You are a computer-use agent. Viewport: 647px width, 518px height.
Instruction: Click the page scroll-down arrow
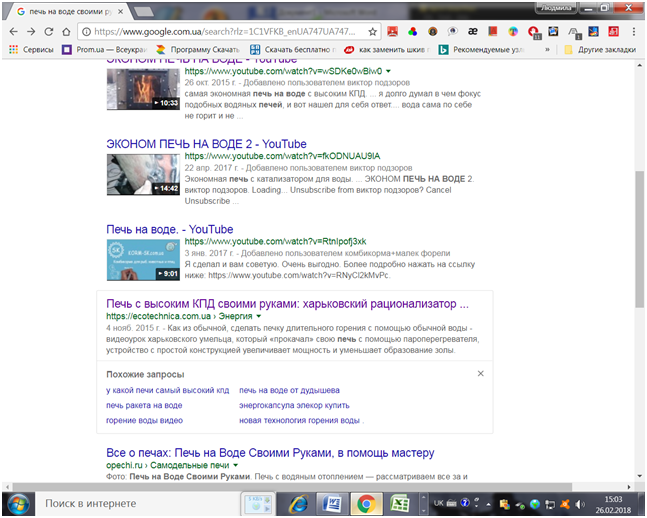[x=640, y=476]
